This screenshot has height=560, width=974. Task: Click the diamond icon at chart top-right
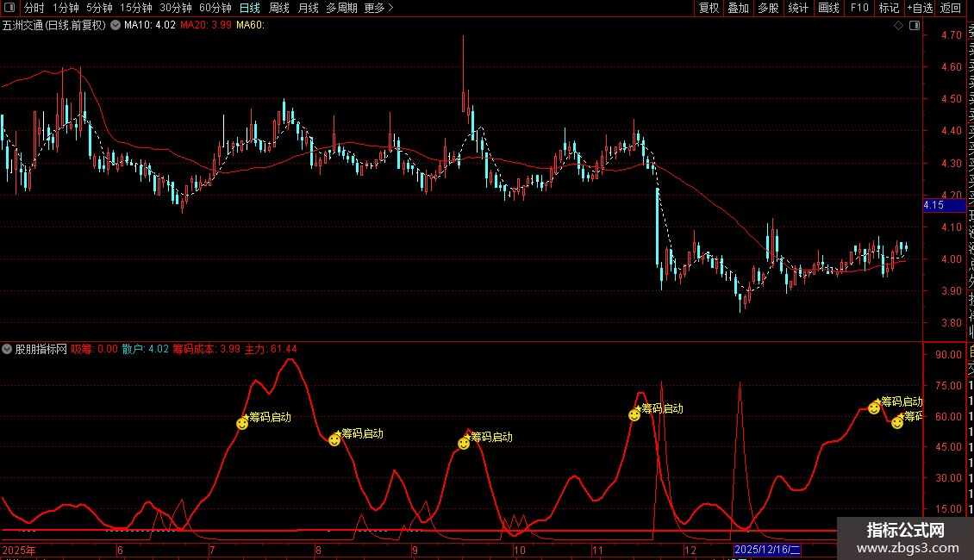tap(898, 25)
